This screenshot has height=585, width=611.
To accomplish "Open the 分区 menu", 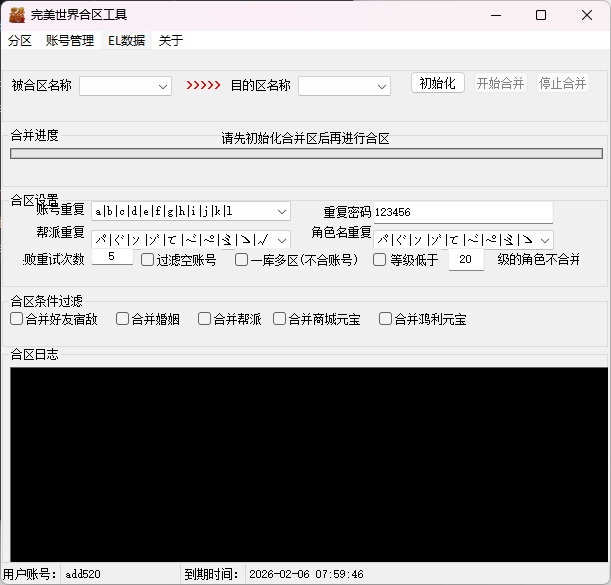I will [20, 41].
